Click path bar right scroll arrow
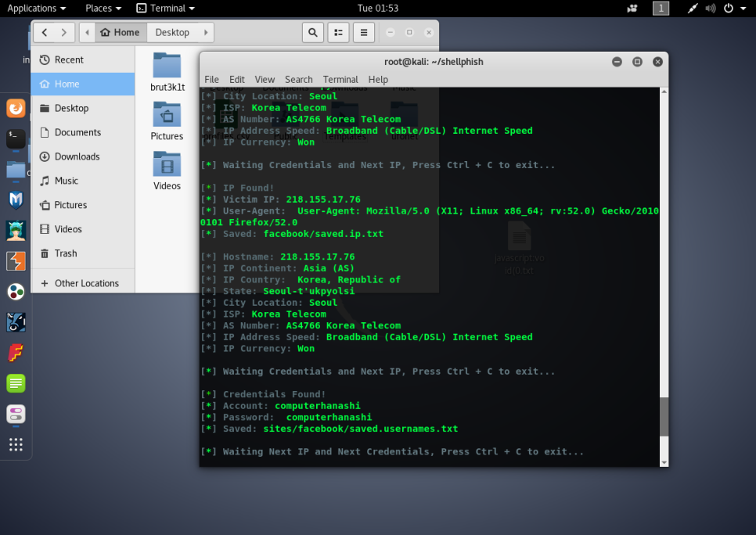This screenshot has height=535, width=756. (x=206, y=32)
